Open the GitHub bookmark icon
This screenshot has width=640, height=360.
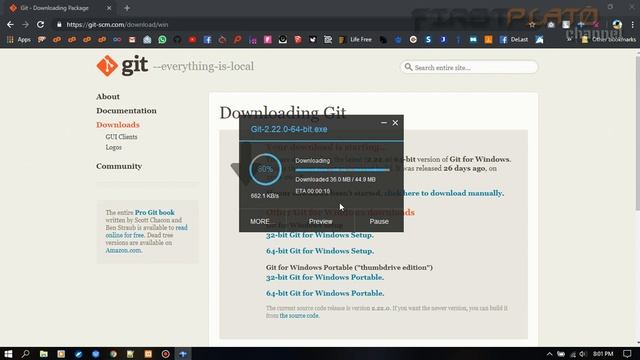click(x=177, y=40)
